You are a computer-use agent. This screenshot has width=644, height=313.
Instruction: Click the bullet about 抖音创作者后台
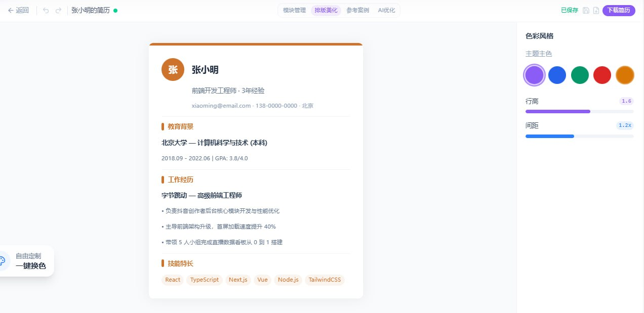coord(221,211)
